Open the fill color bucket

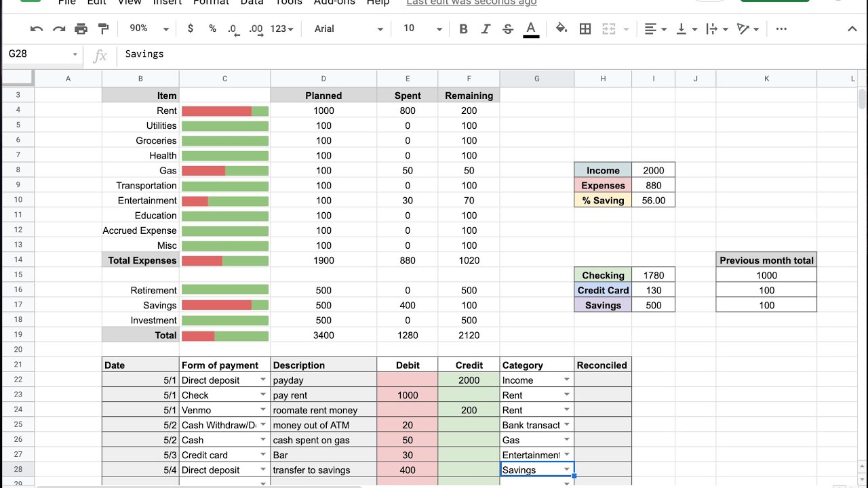[561, 28]
